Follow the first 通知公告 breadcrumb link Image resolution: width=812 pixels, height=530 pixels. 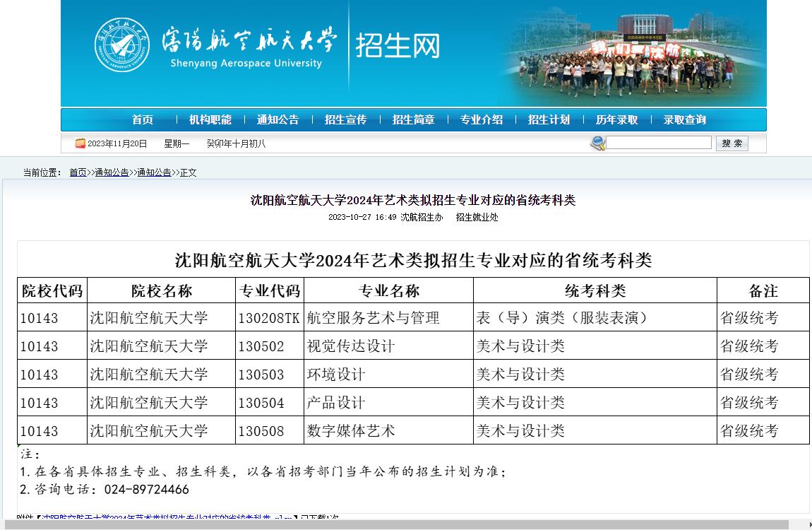click(x=112, y=172)
